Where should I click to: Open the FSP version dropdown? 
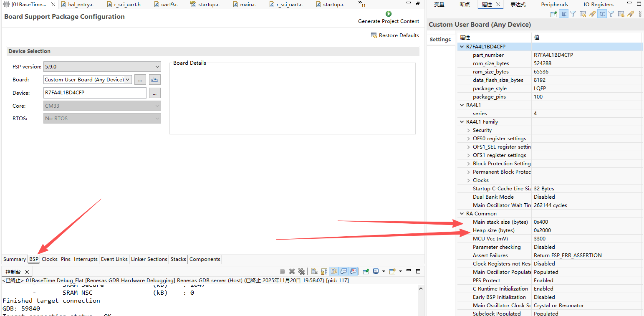[x=157, y=67]
